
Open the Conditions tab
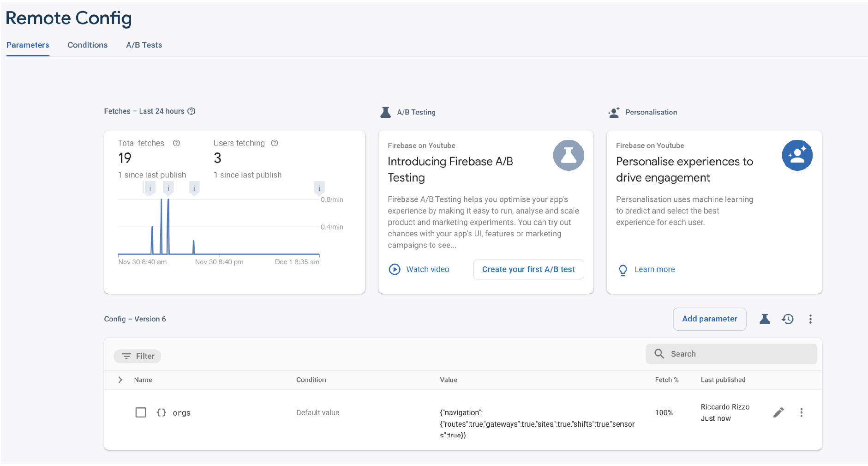[88, 45]
